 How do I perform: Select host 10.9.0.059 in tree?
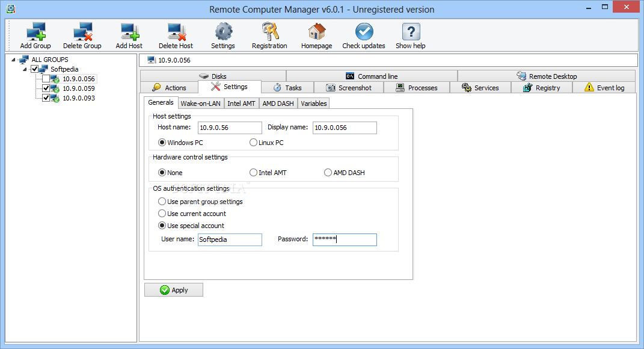[78, 88]
